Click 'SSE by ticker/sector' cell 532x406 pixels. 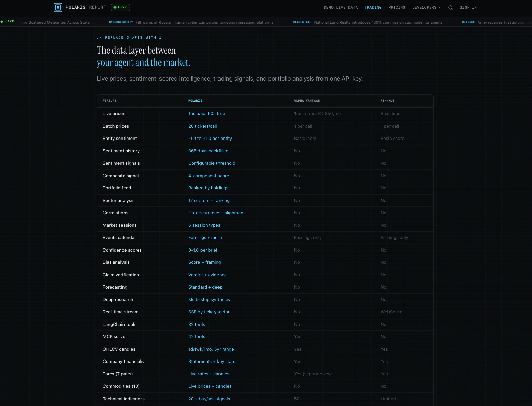coord(209,312)
